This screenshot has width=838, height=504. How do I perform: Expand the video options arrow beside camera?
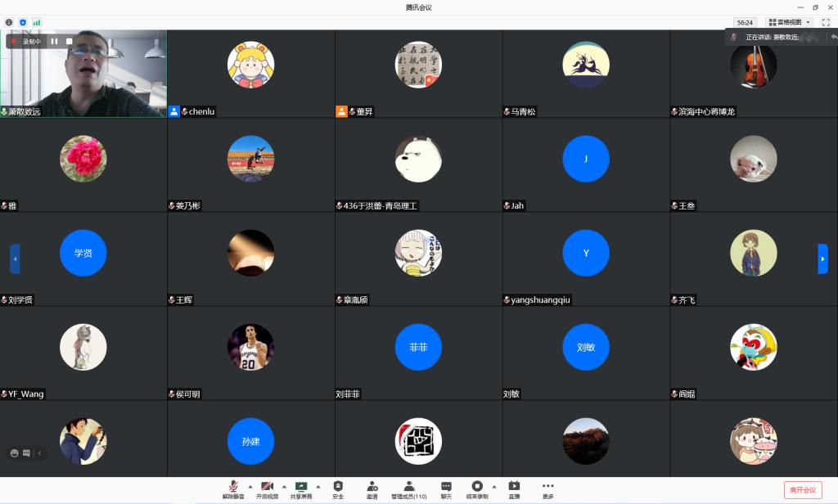(284, 486)
